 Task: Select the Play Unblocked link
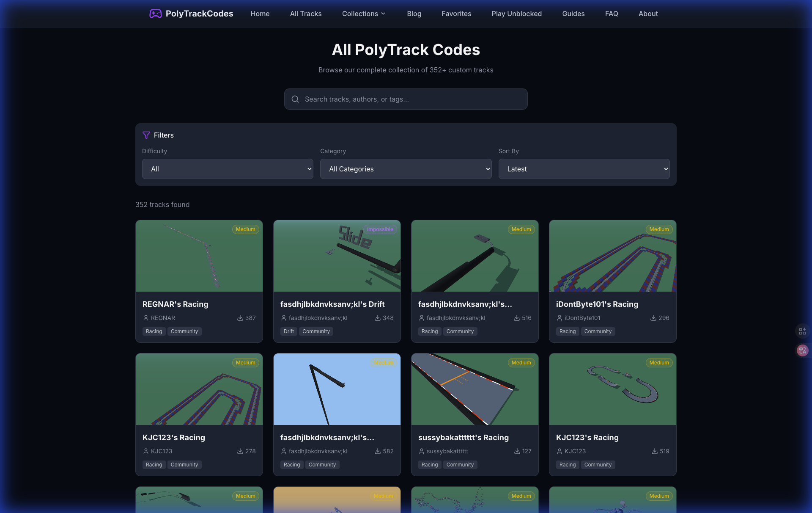point(516,14)
